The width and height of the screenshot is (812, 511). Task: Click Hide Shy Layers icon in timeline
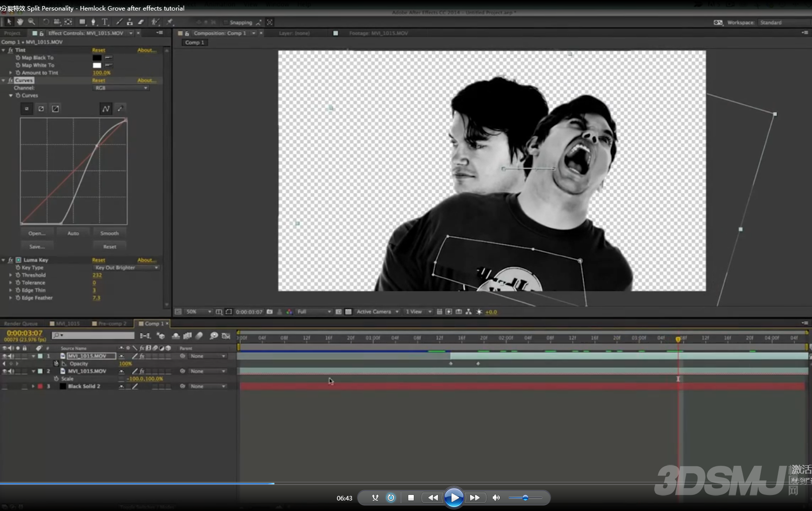tap(175, 336)
